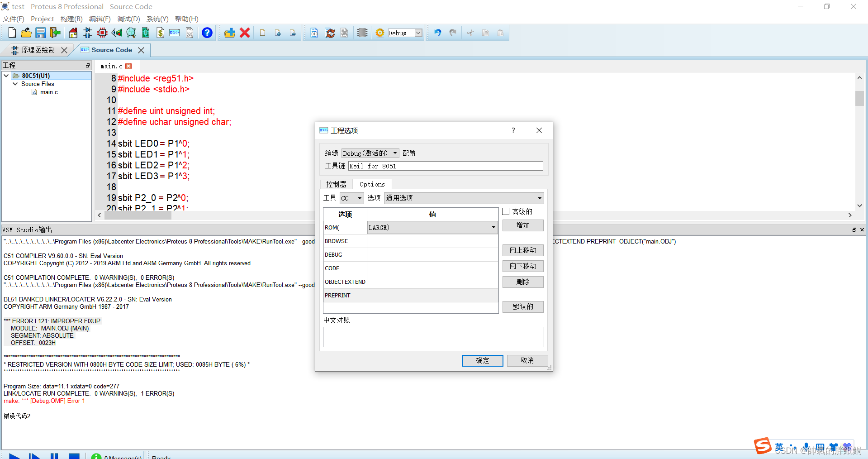
Task: Click the Sogou input method S icon
Action: coord(763,446)
